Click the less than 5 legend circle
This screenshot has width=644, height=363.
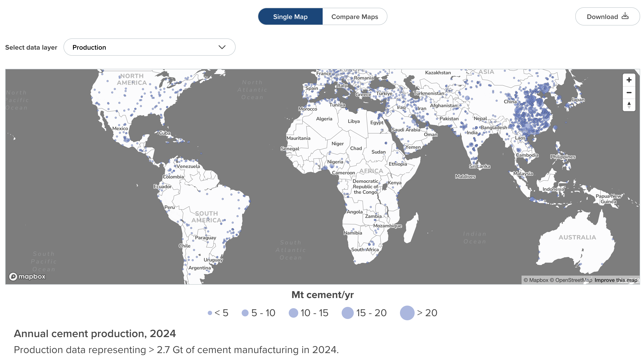(210, 313)
